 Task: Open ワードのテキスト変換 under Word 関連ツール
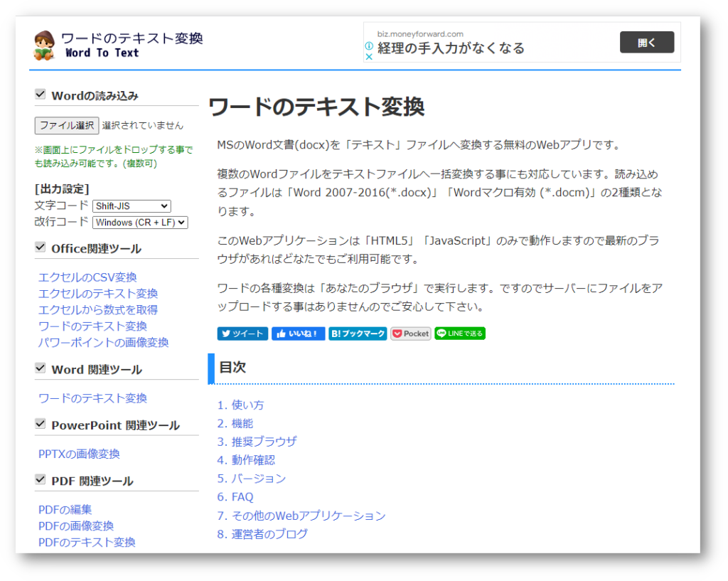[93, 398]
